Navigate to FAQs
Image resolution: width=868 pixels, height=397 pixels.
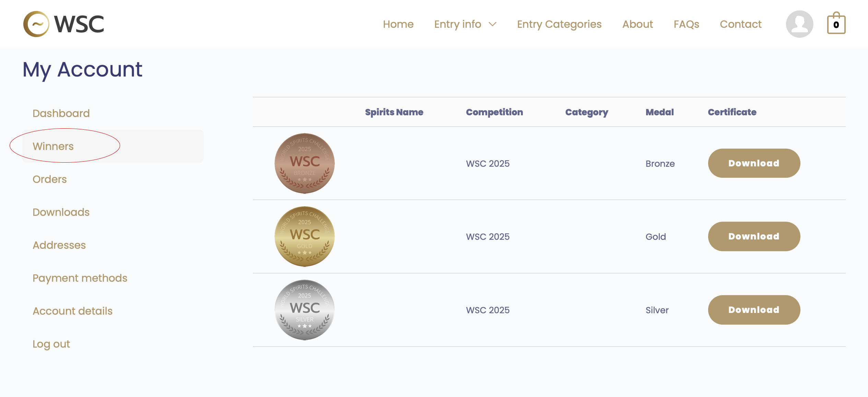tap(686, 24)
